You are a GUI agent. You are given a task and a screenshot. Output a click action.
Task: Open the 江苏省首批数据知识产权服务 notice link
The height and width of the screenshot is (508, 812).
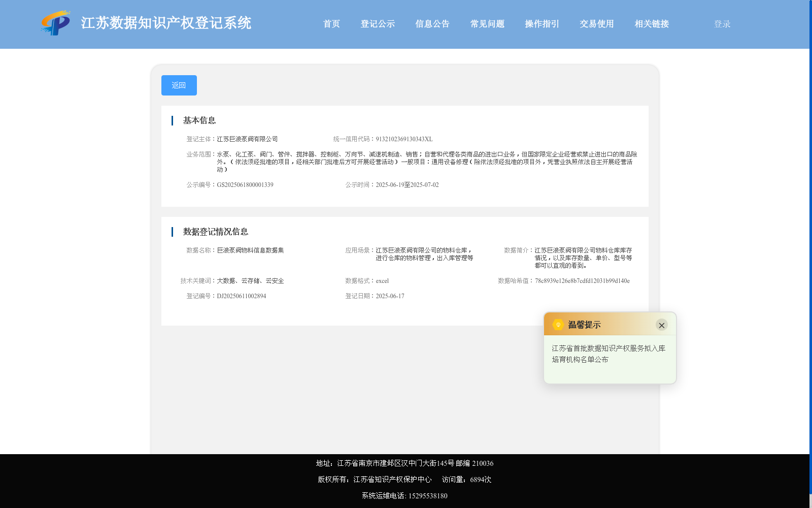tap(608, 354)
